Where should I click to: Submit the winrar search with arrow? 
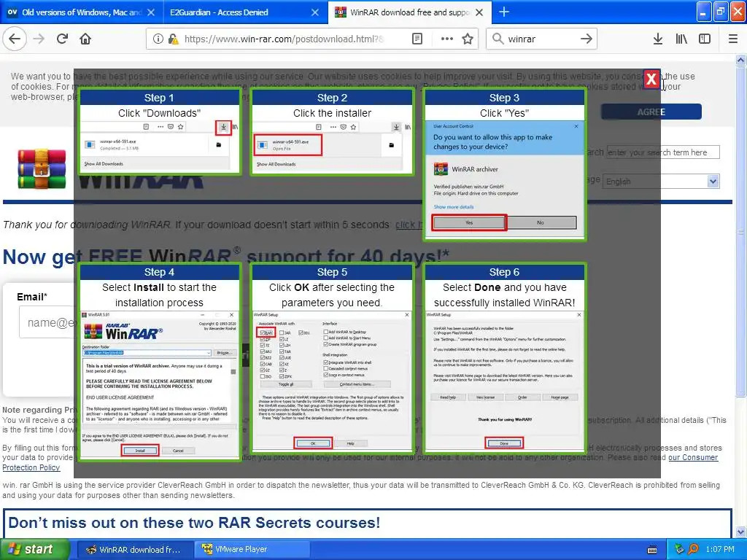coord(587,39)
